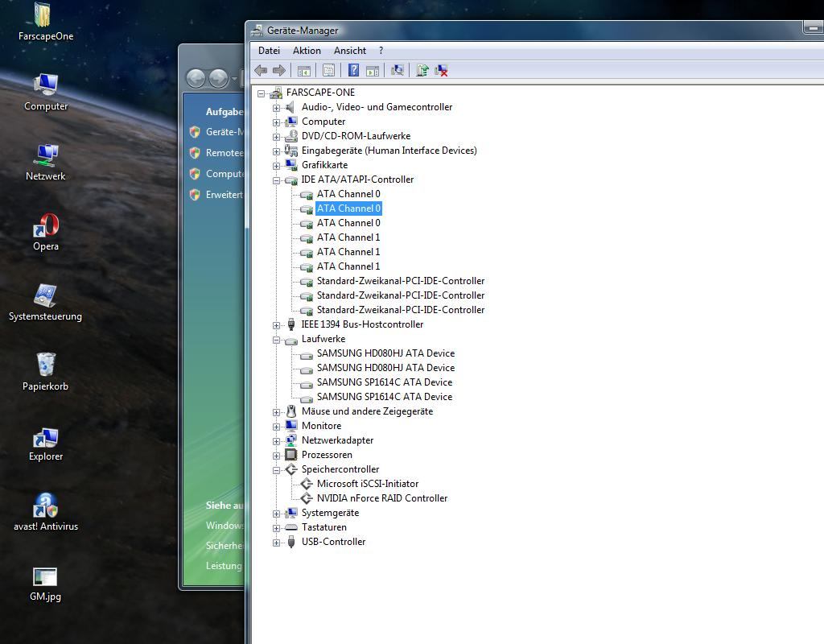Click the uninstall device toolbar icon
This screenshot has width=824, height=644.
pos(441,70)
